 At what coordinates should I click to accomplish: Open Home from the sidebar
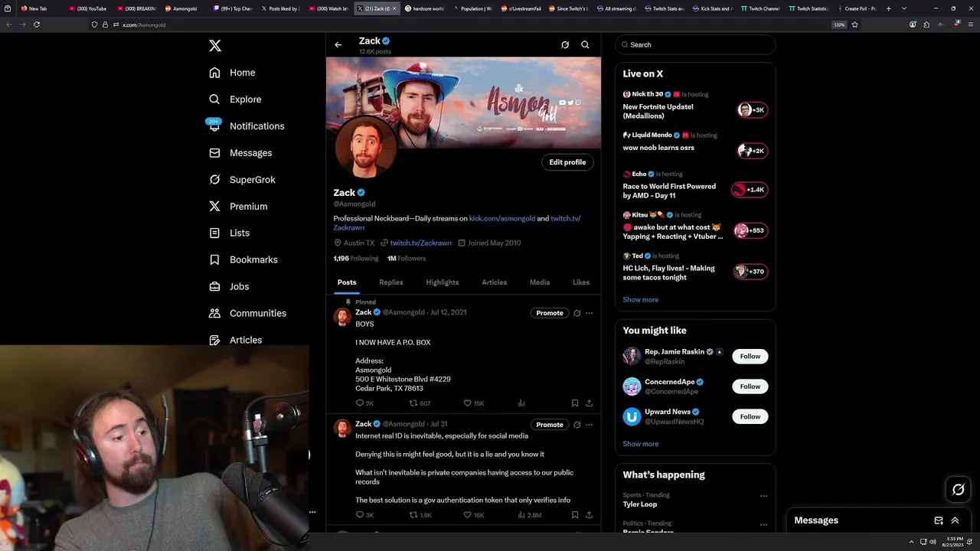[x=232, y=73]
